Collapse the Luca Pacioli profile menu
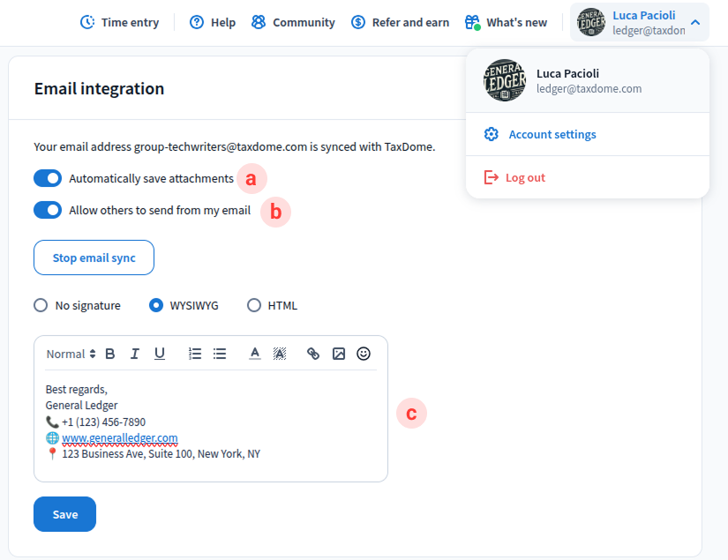The height and width of the screenshot is (560, 728). pyautogui.click(x=695, y=23)
